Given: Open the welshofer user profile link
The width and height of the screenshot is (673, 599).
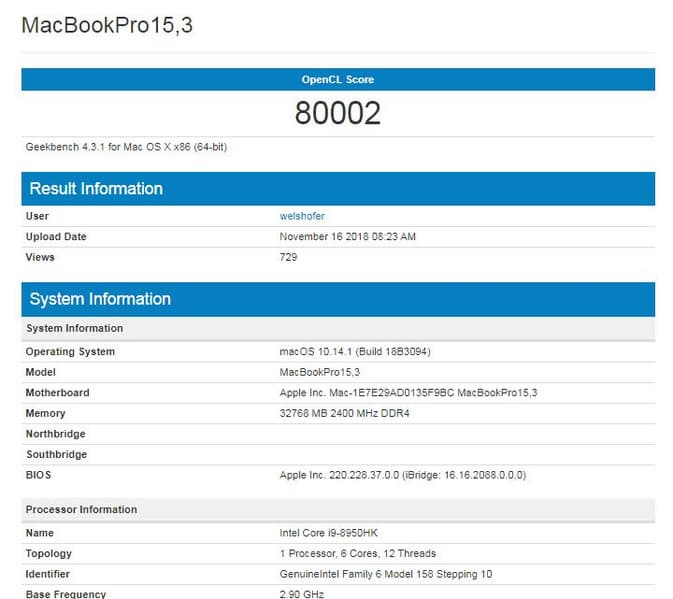Looking at the screenshot, I should 302,216.
